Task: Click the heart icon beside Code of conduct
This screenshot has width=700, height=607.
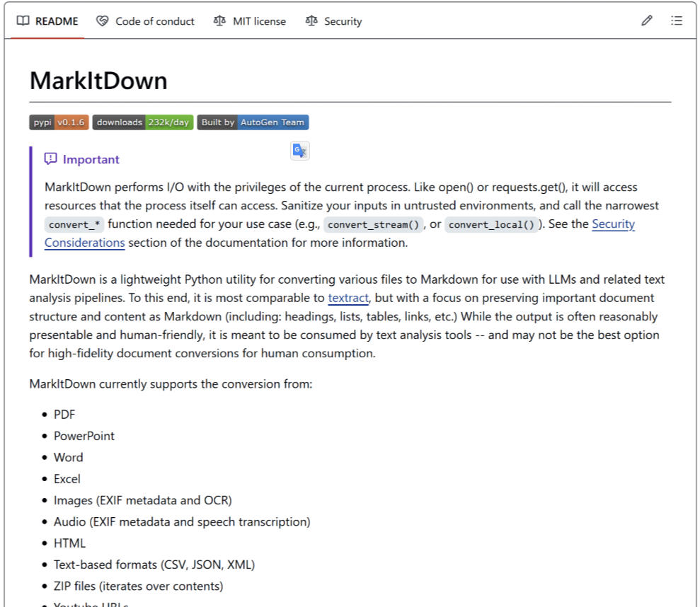Action: coord(102,21)
